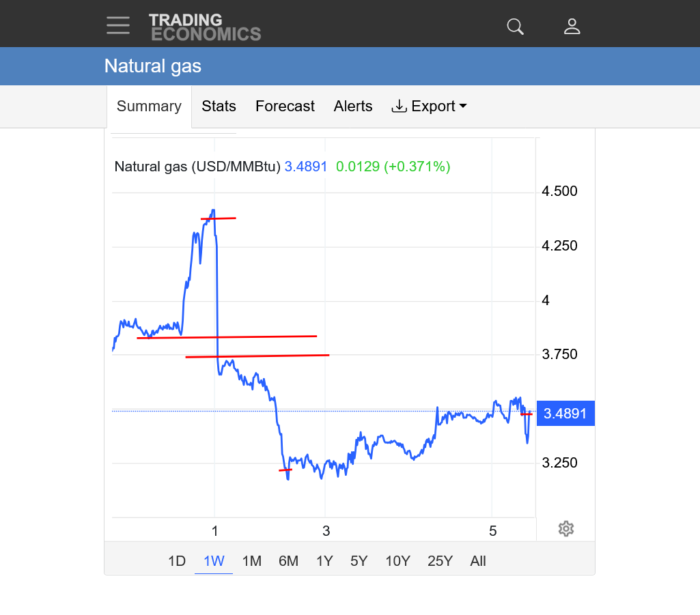Click the Trading Economics logo

coord(205,27)
